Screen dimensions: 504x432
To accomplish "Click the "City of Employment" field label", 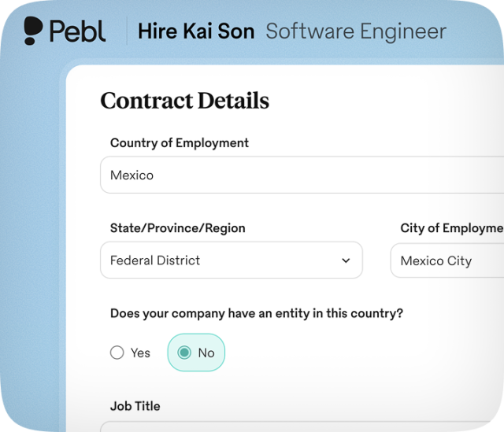I will [x=451, y=228].
